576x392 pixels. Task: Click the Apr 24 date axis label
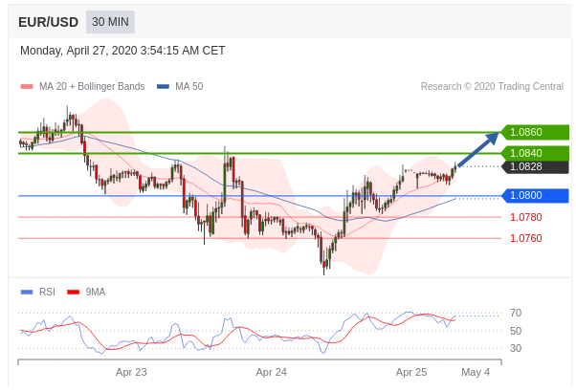(x=271, y=372)
